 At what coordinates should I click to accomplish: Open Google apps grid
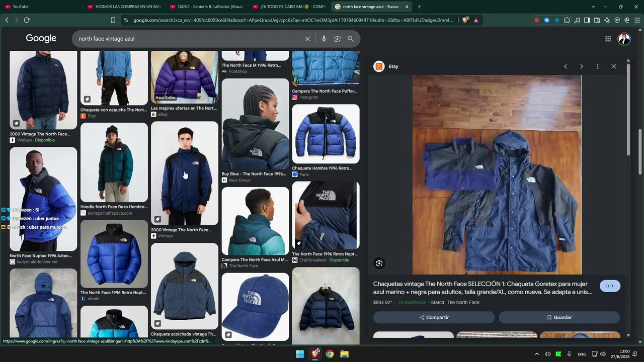click(608, 39)
